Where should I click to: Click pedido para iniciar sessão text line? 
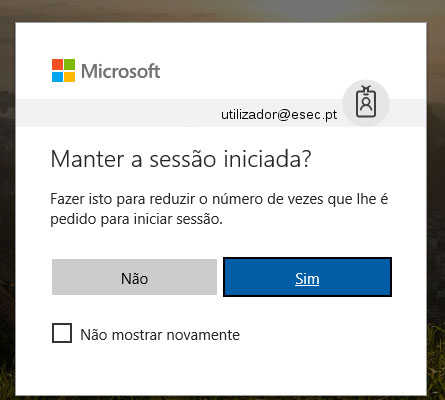[136, 219]
